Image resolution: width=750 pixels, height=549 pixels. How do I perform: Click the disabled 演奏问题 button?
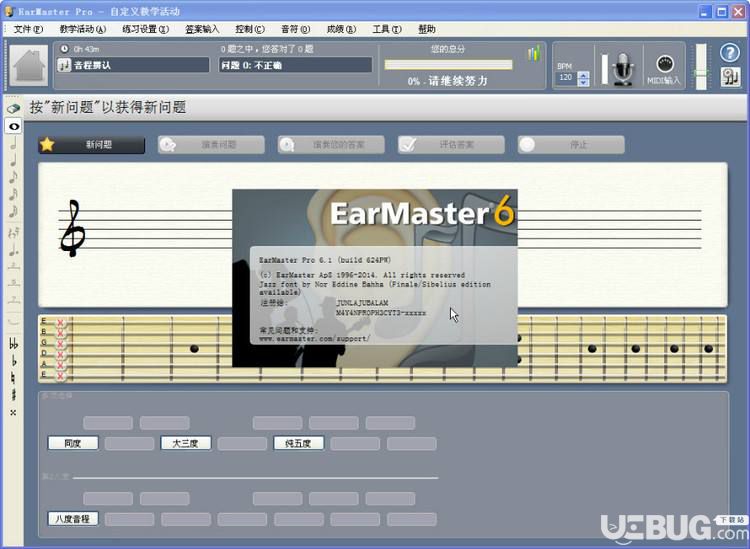[x=211, y=144]
